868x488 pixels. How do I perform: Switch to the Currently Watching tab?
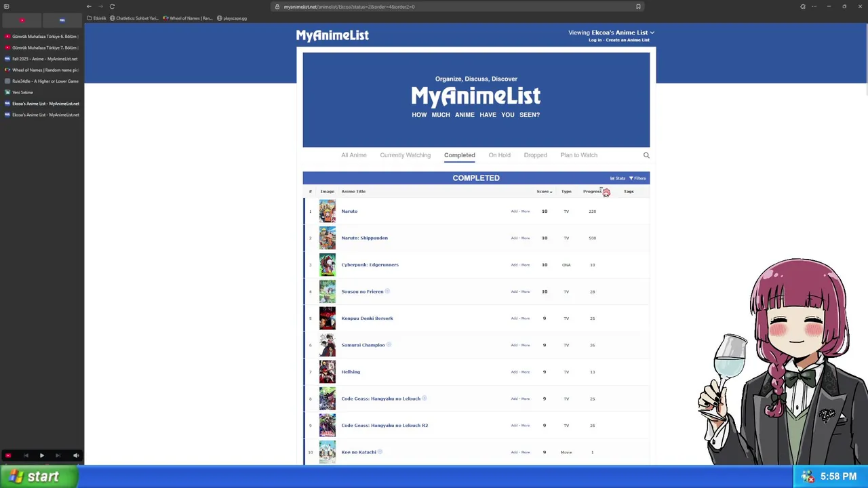[x=405, y=155]
